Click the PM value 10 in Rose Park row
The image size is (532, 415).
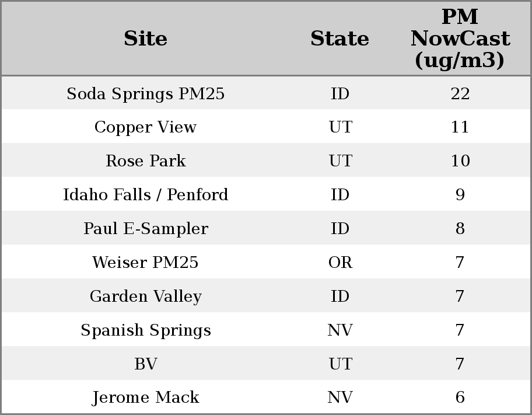460,161
